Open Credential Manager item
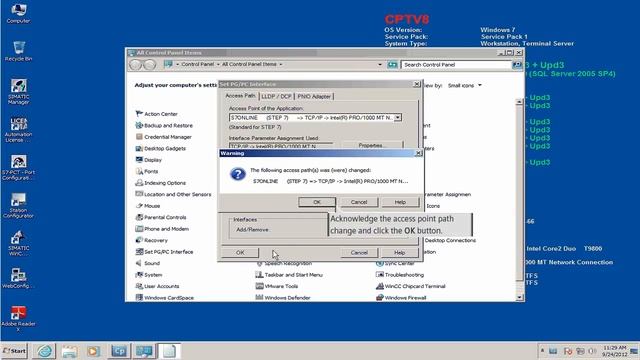640x360 pixels. pos(163,137)
